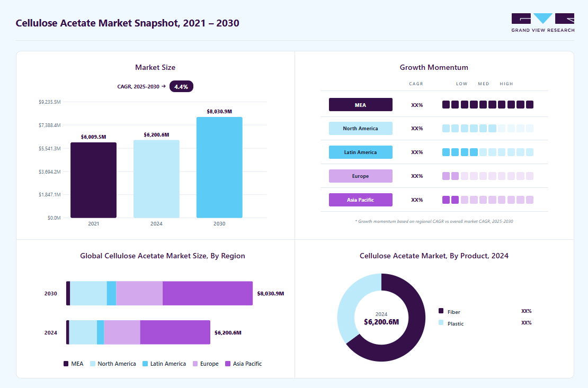Click Latin America legend swatch under region chart

point(145,364)
